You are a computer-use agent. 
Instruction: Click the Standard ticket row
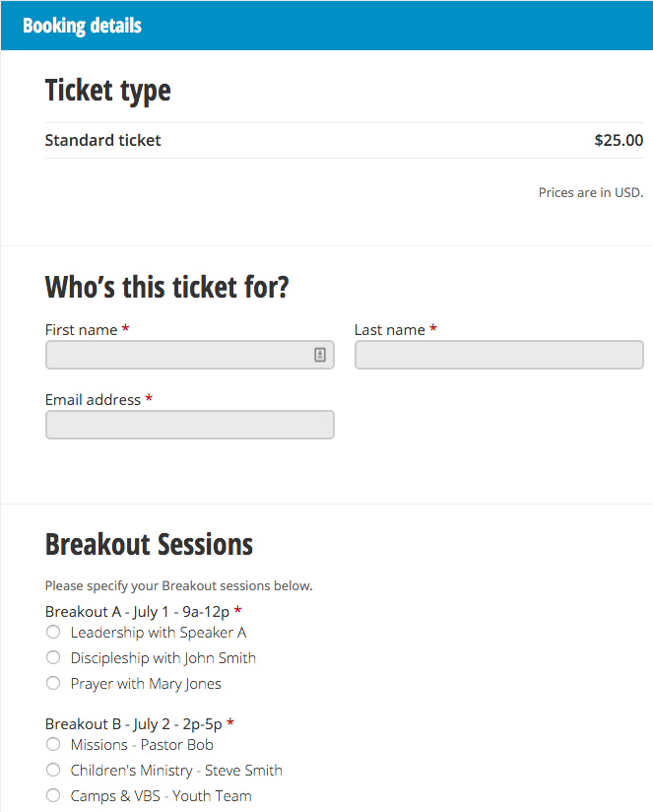tap(102, 140)
